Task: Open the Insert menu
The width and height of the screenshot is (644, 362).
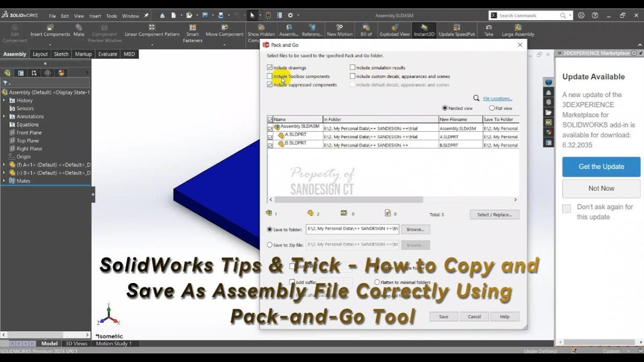Action: tap(95, 16)
